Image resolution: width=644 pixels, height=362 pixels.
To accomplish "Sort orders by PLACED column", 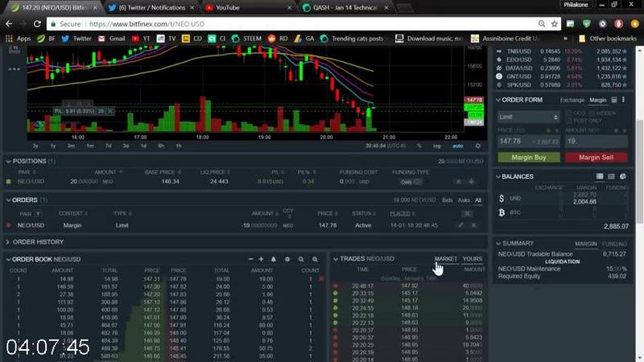I will click(402, 213).
